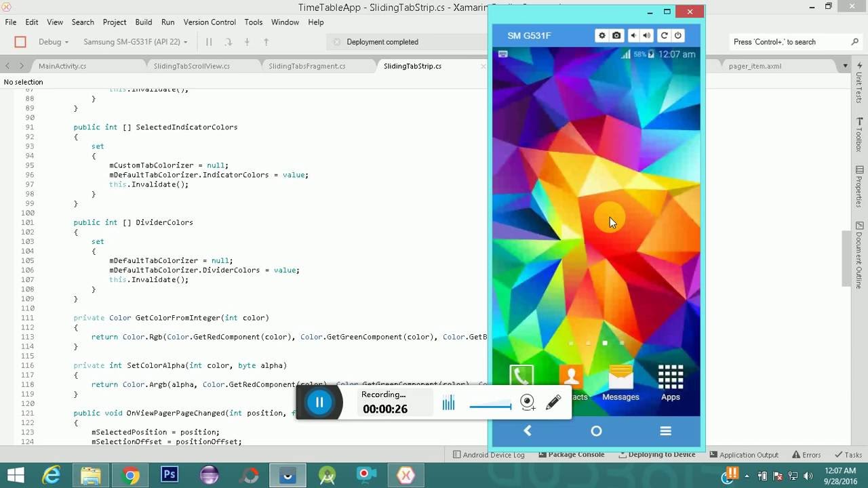The height and width of the screenshot is (488, 868).
Task: Open the File menu
Action: [11, 22]
